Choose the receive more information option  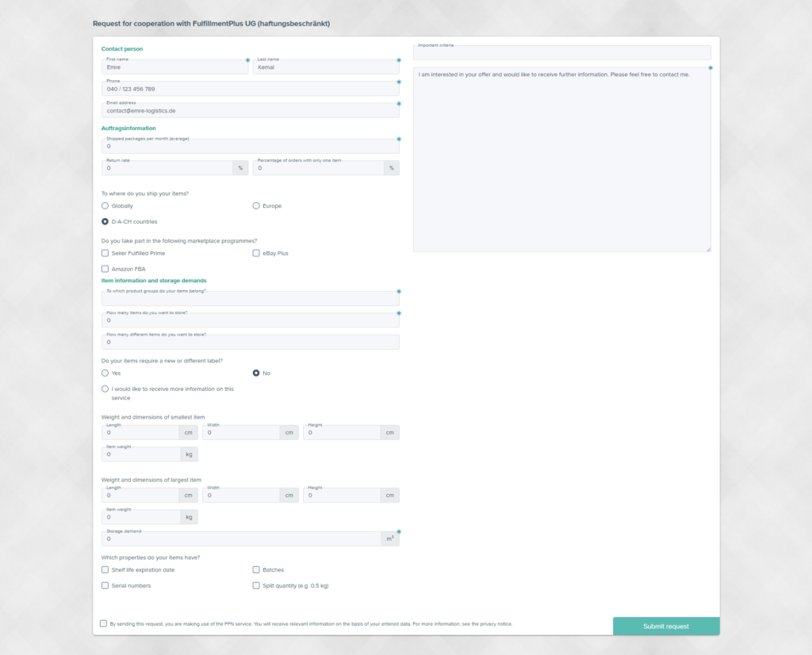click(105, 389)
